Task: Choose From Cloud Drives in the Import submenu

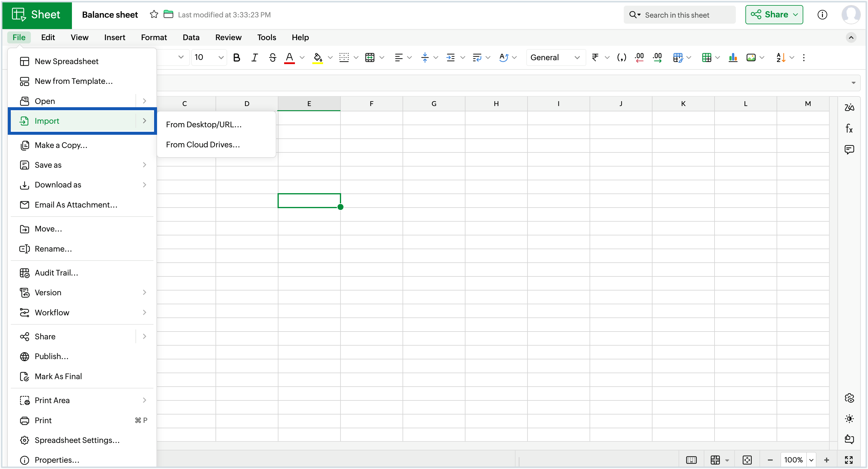Action: 203,144
